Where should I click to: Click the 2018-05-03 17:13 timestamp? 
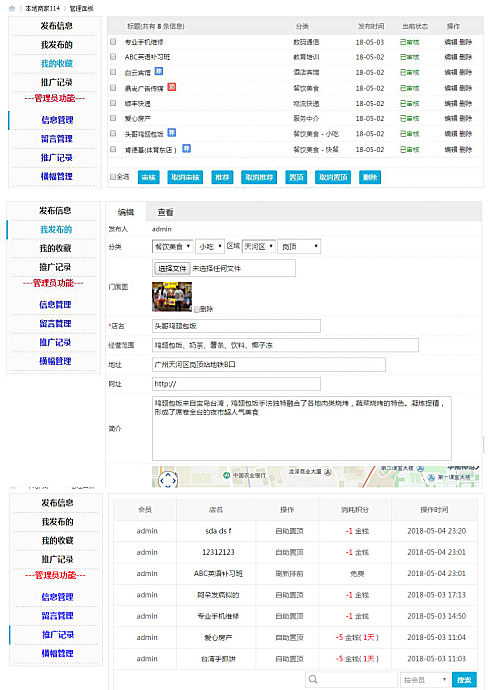pos(437,595)
